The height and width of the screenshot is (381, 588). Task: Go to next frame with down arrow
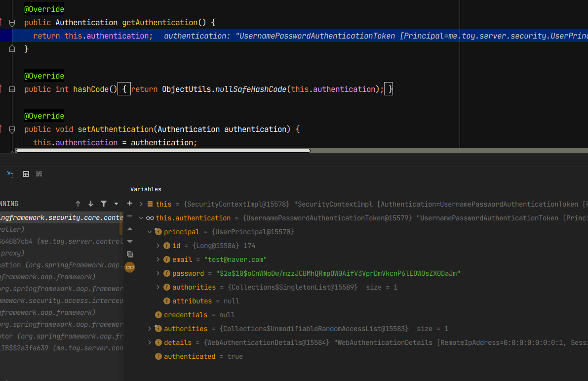coord(91,204)
